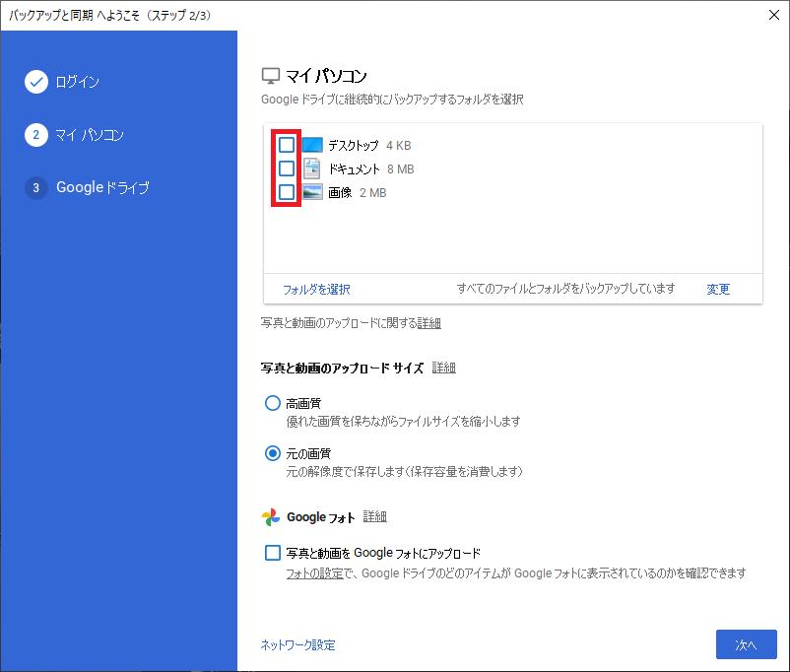
Task: Click すべてのファイルとフォルダをバックアップしています text
Action: pyautogui.click(x=565, y=289)
